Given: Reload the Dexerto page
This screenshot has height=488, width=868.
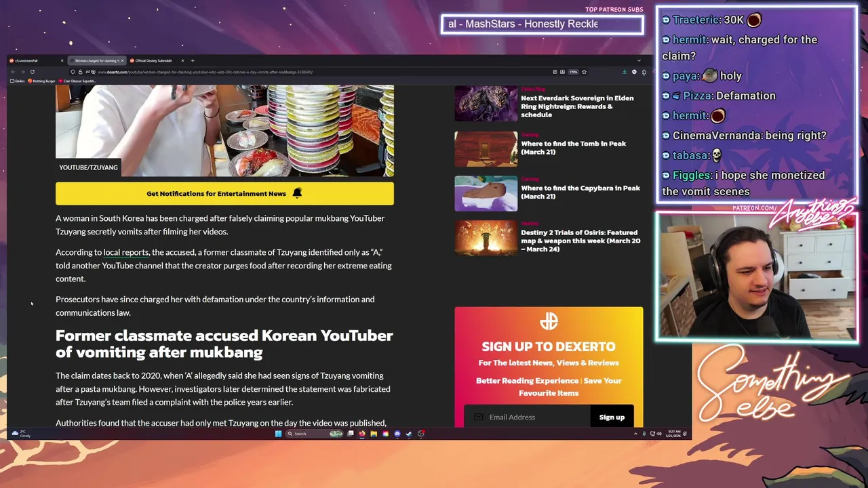Looking at the screenshot, I should tap(32, 72).
